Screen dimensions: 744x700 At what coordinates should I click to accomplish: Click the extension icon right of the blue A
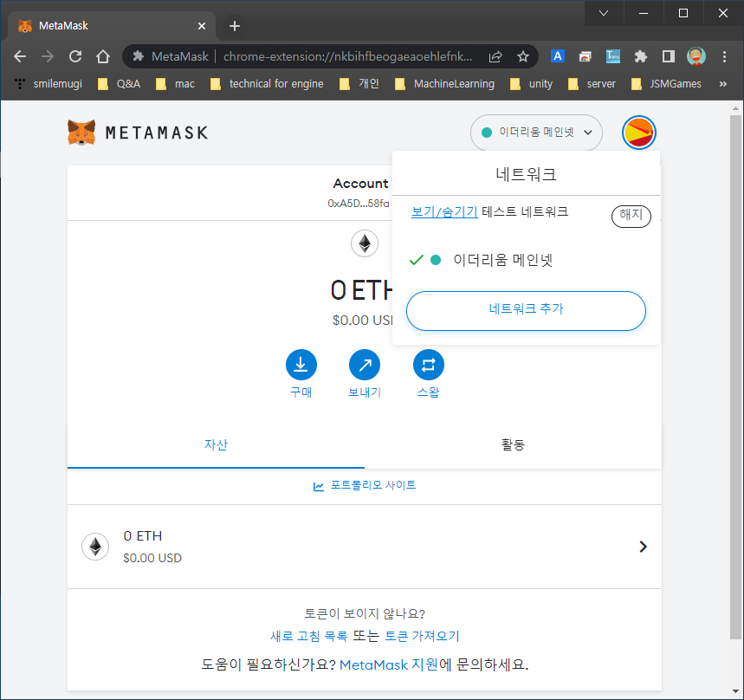585,56
